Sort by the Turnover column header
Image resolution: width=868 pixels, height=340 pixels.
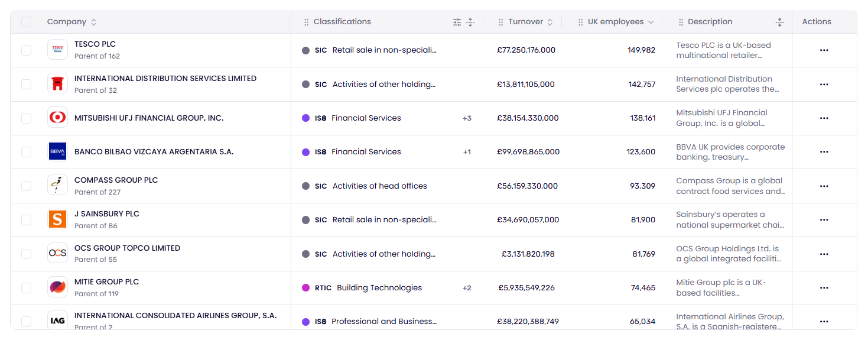531,22
